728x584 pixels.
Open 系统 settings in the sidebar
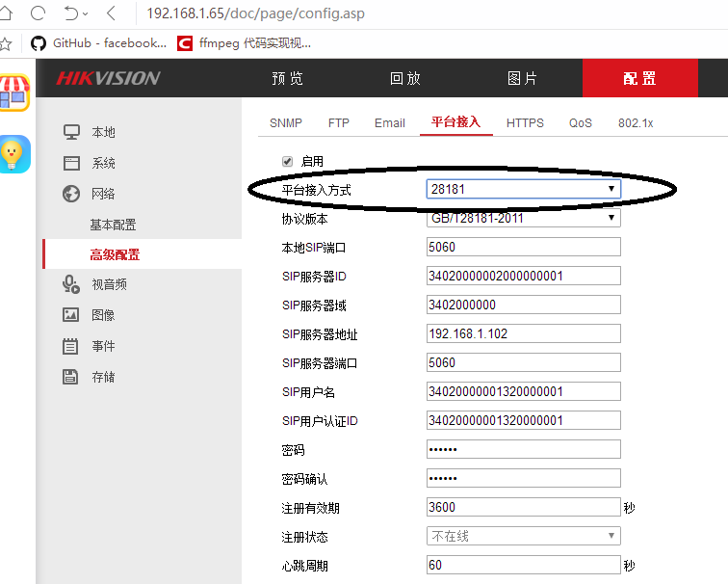pos(103,163)
